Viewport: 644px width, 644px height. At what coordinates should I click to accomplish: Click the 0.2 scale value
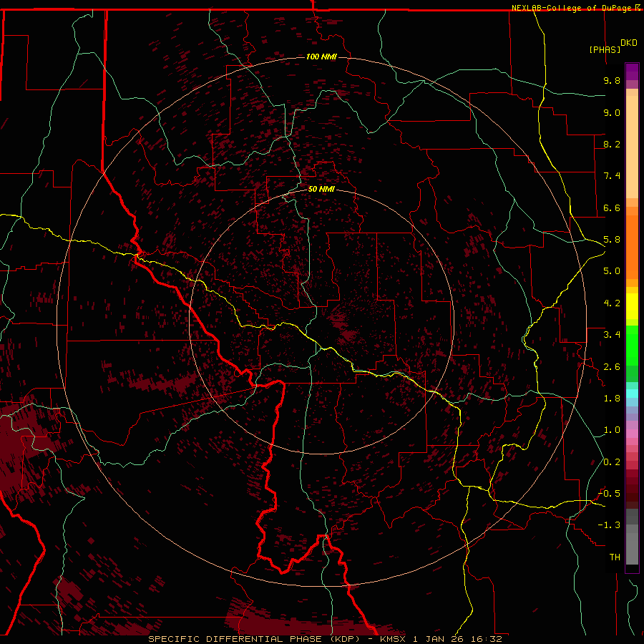coord(612,462)
